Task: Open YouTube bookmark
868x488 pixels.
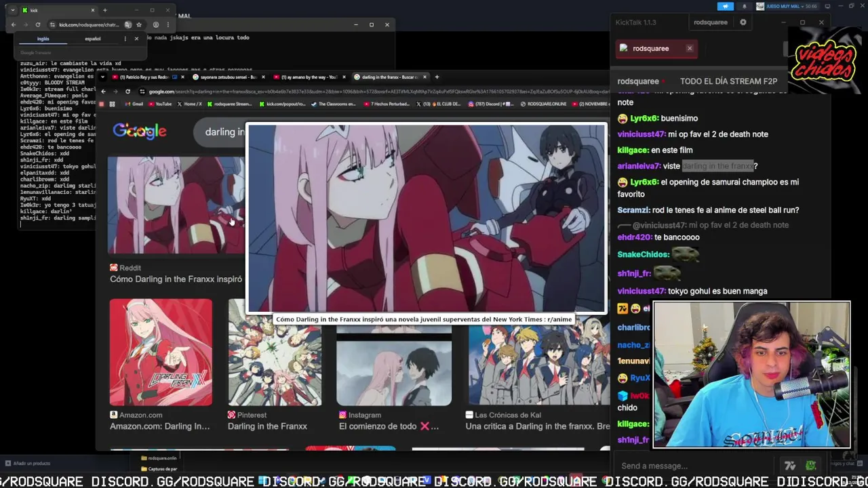Action: [x=160, y=104]
